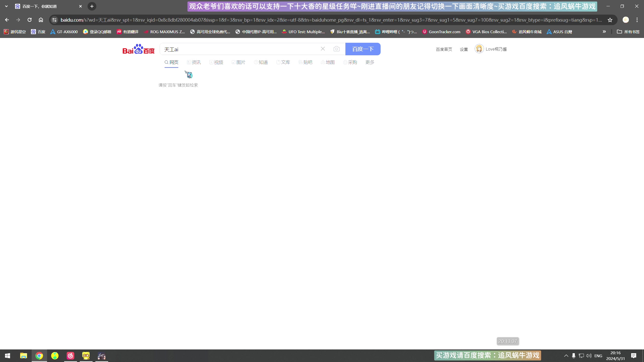Click the address bar URL
Image resolution: width=644 pixels, height=362 pixels.
click(x=331, y=20)
